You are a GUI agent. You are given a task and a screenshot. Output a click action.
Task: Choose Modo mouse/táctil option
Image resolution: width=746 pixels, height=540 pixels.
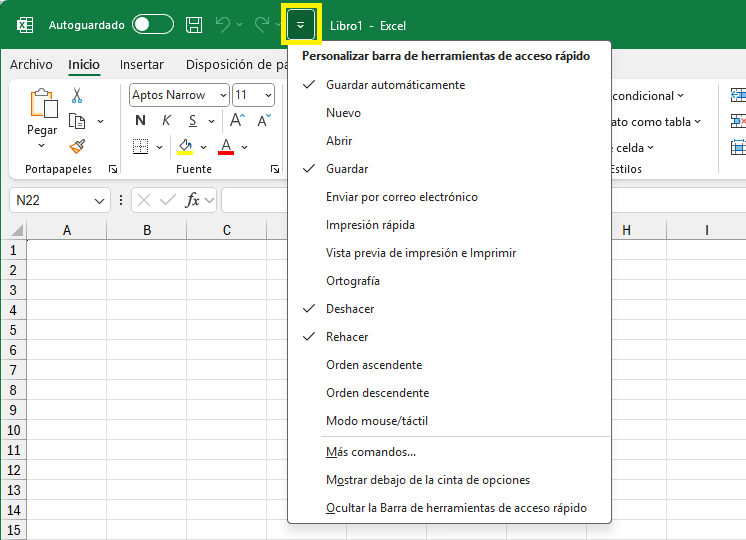tap(449, 421)
